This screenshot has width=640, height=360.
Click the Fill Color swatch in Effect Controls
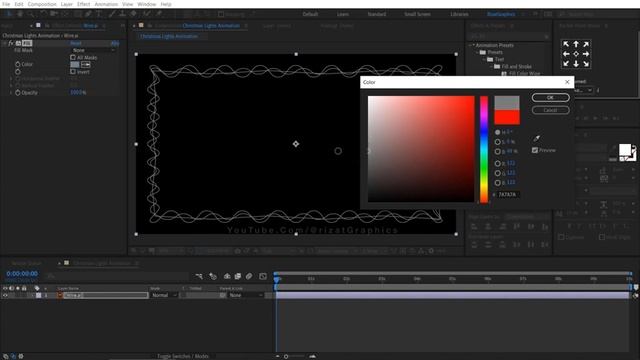[75, 64]
